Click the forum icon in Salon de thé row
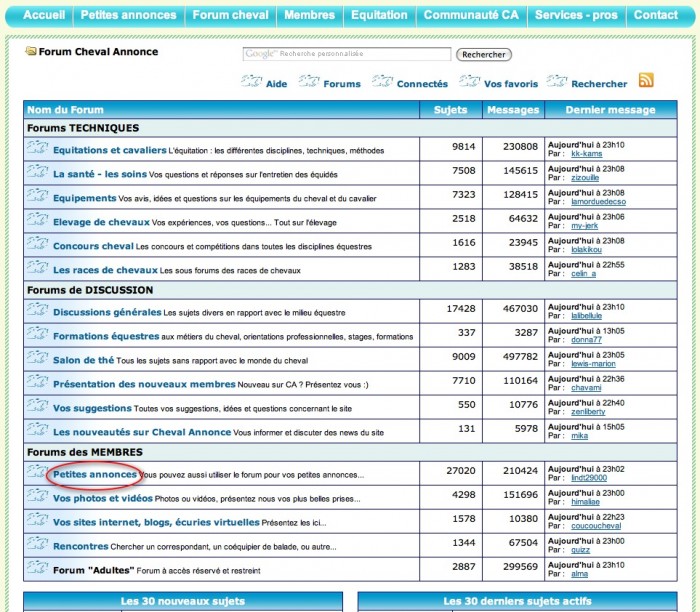700x612 pixels. click(x=37, y=358)
